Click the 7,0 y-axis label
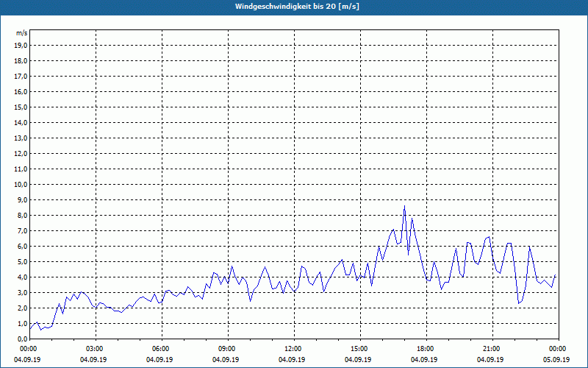The image size is (588, 368). 22,230
